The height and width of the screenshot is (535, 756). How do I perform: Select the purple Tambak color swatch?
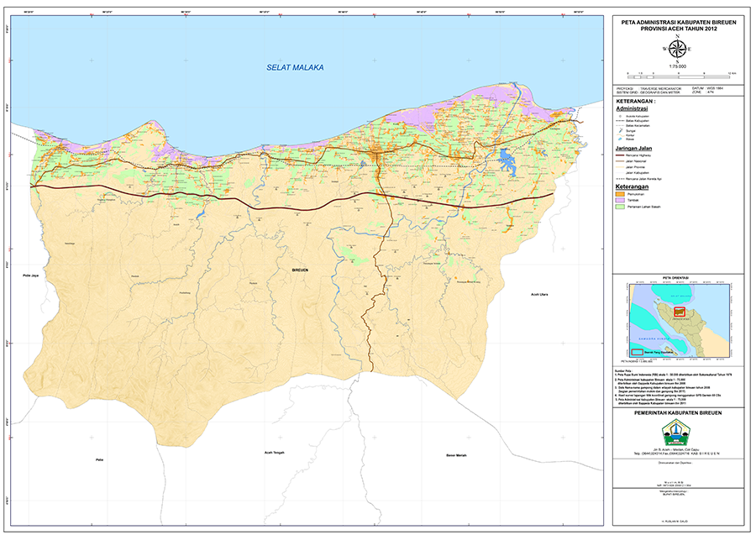tap(621, 202)
